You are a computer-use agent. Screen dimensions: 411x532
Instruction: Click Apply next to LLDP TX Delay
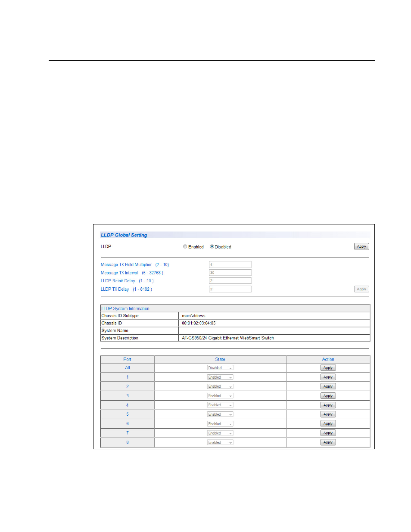[361, 289]
